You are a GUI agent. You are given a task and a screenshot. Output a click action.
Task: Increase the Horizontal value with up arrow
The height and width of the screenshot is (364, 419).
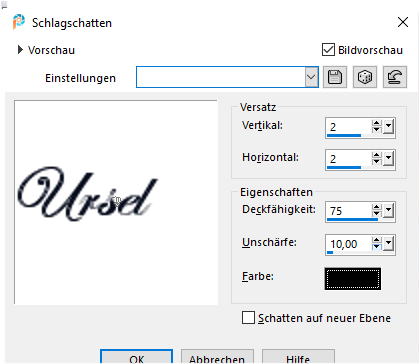click(377, 155)
